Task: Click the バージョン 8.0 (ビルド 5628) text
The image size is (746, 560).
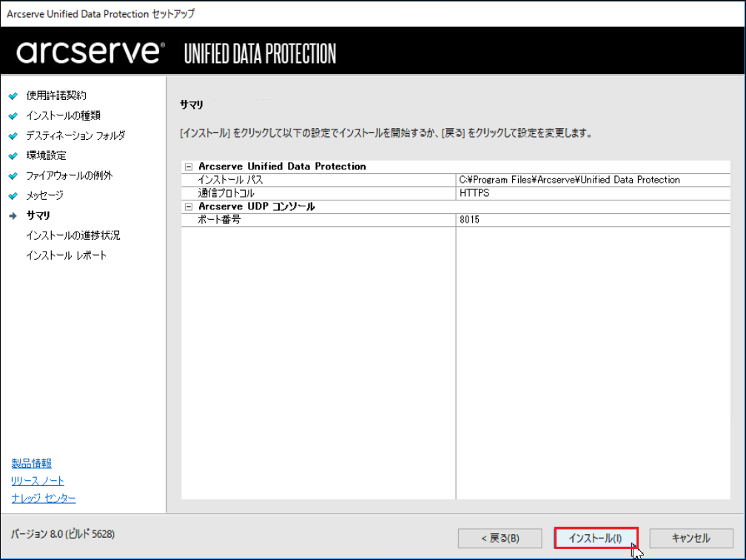Action: pos(63,534)
